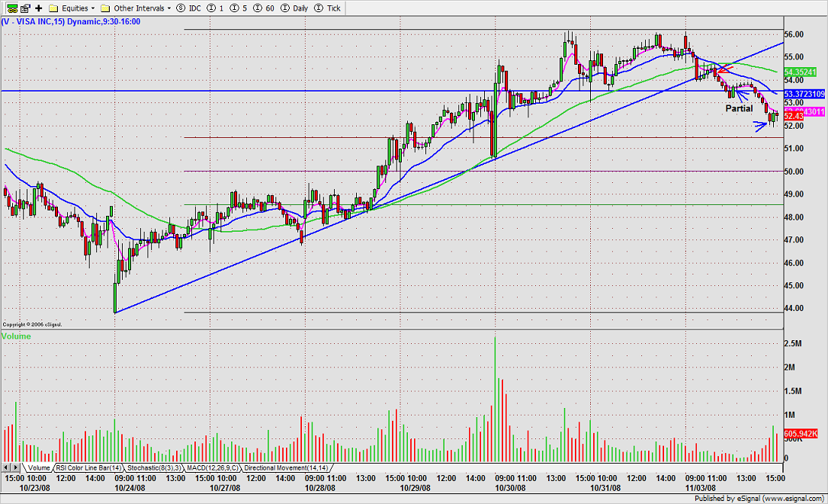Open the chart properties clipboard icon
Viewport: 828px width, 504px height.
pos(25,8)
